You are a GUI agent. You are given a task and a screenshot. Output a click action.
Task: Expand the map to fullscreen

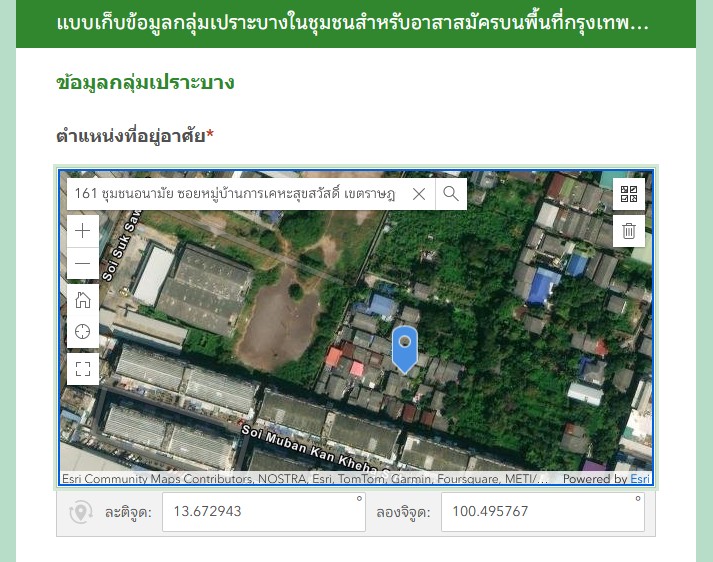(83, 368)
